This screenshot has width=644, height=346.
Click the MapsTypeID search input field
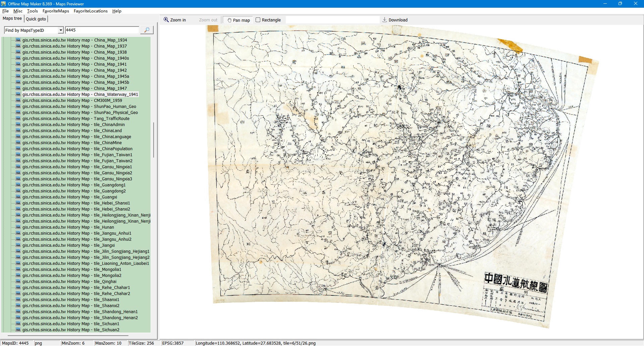tap(102, 30)
